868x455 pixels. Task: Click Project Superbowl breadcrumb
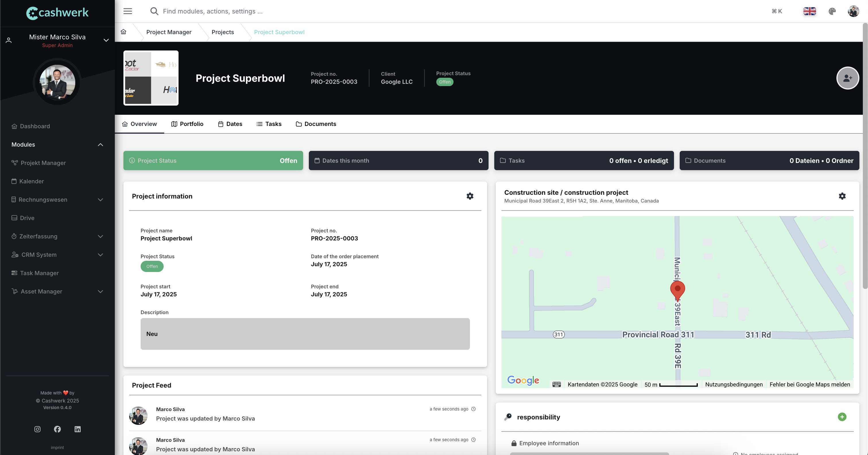pyautogui.click(x=279, y=32)
